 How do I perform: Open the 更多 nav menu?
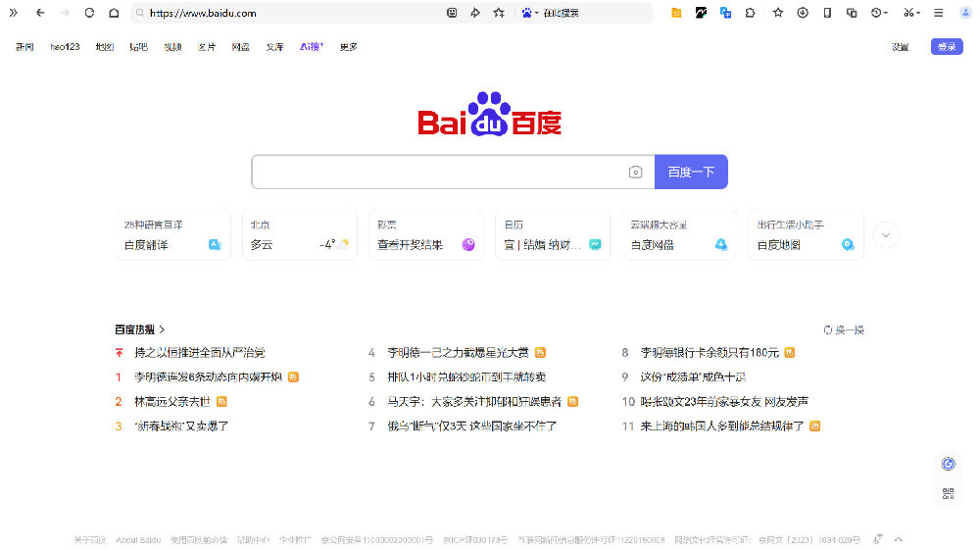point(348,47)
